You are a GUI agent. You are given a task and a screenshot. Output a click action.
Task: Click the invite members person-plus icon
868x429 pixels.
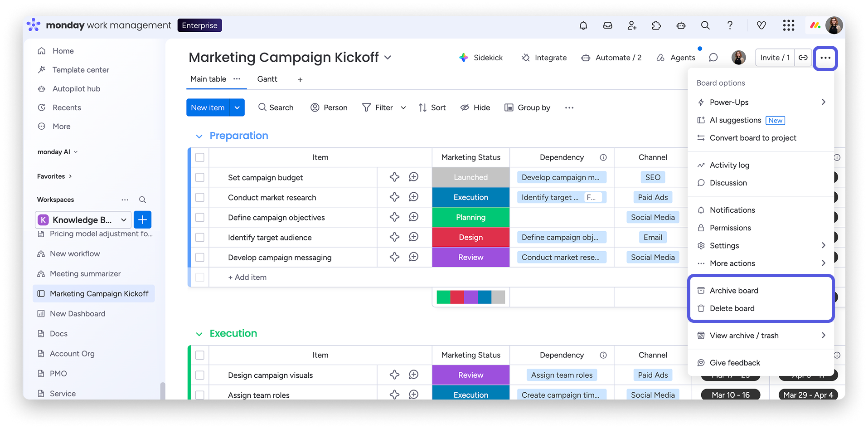(x=632, y=25)
